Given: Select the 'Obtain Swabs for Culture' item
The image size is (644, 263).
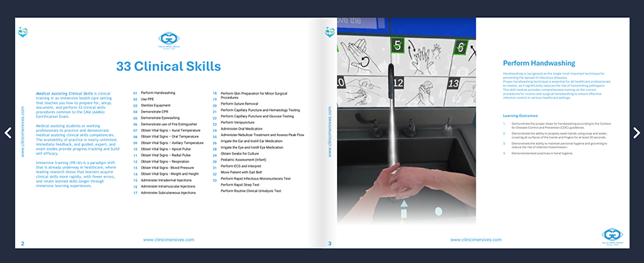Looking at the screenshot, I should [240, 153].
